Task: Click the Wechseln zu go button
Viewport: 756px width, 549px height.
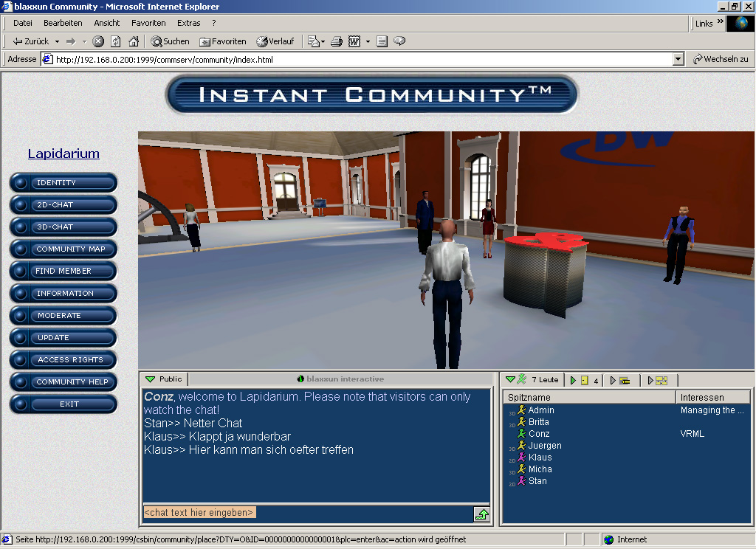Action: tap(721, 59)
